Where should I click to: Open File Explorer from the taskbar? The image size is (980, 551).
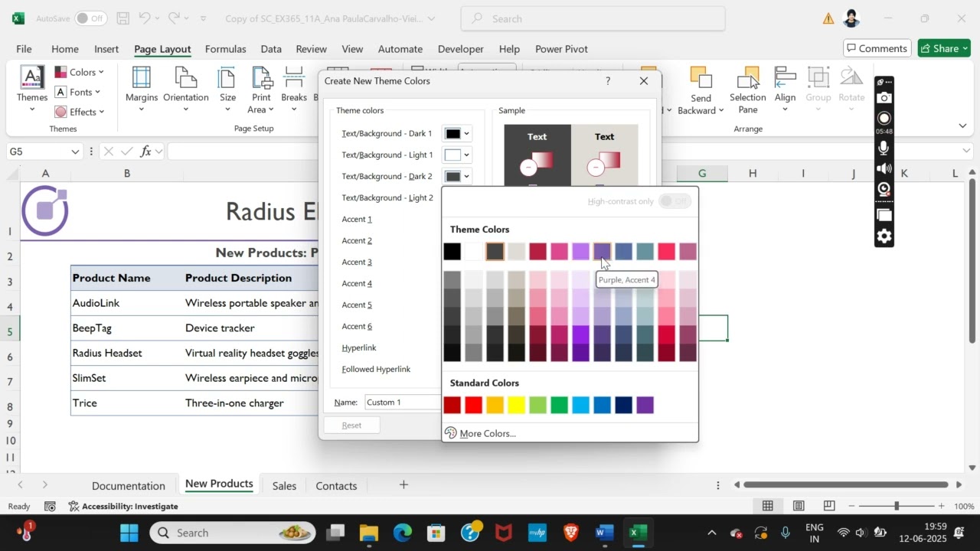click(369, 533)
